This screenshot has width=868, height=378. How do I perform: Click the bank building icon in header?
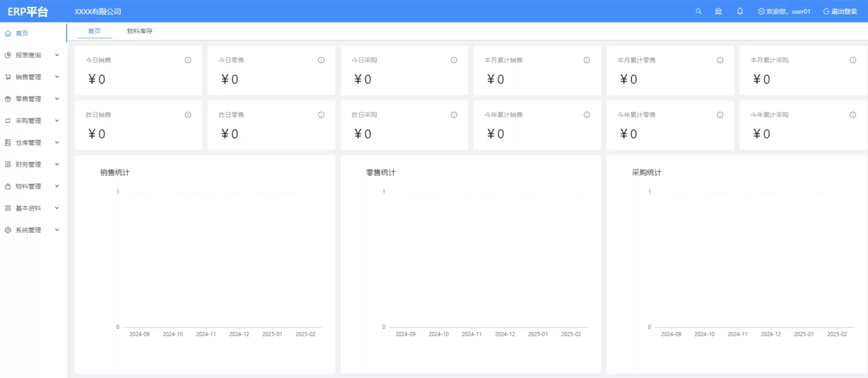(x=718, y=11)
